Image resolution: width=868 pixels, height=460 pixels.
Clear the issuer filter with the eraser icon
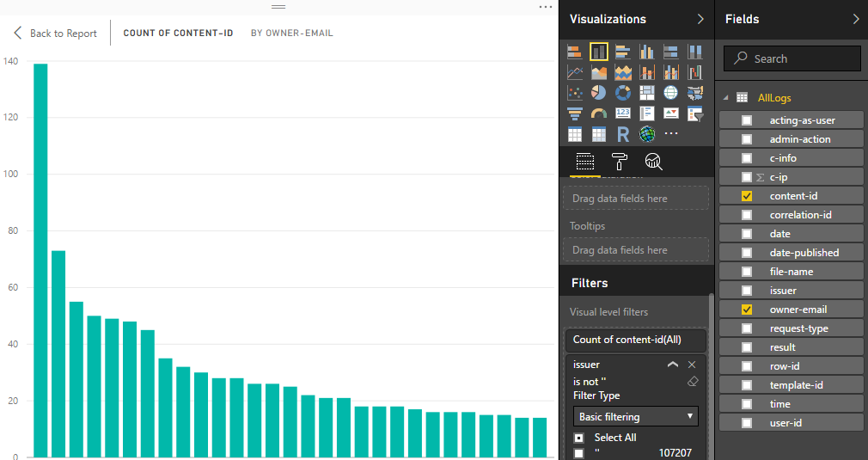pos(693,381)
